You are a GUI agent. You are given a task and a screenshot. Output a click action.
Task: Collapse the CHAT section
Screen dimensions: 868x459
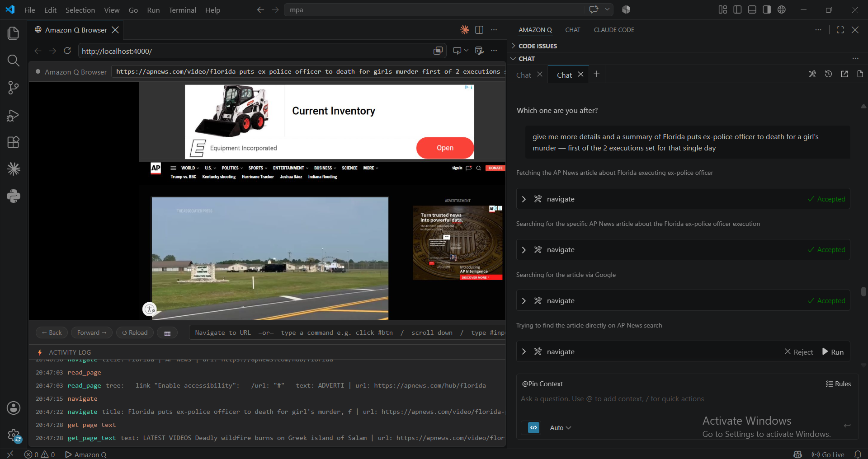(527, 59)
